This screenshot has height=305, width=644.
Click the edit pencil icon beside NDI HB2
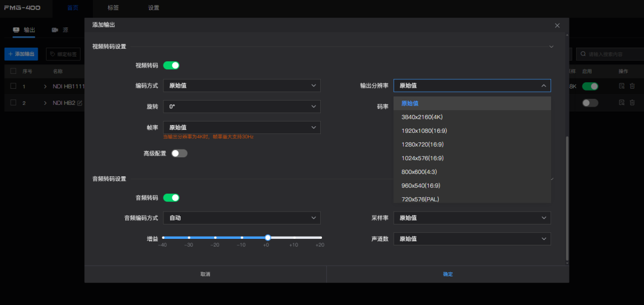80,103
